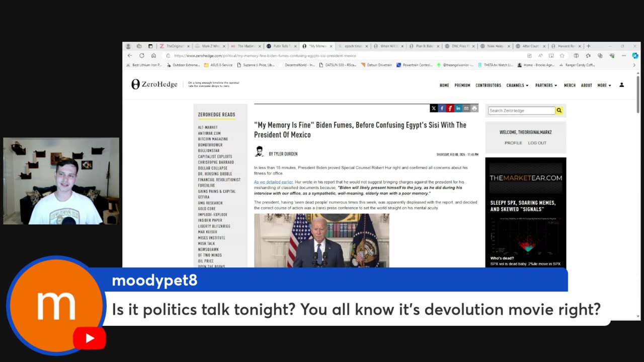The image size is (644, 362).
Task: Open Contributors in site navigation
Action: point(488,85)
